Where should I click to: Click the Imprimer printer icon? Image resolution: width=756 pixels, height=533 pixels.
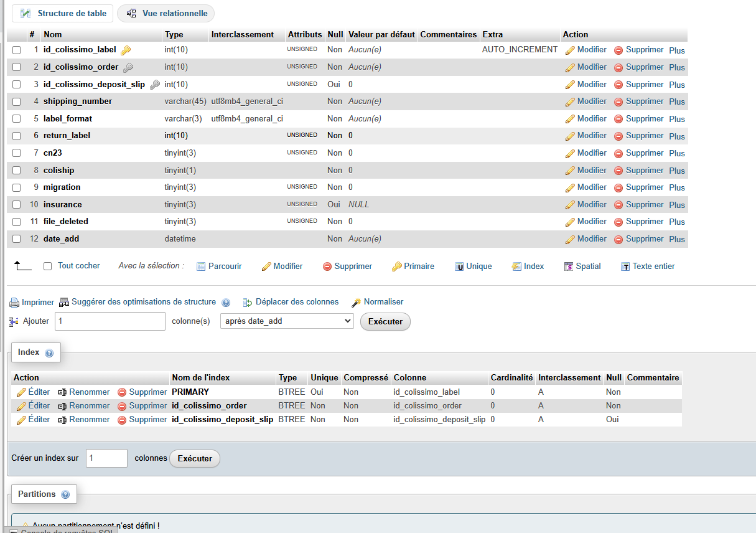[x=14, y=303]
